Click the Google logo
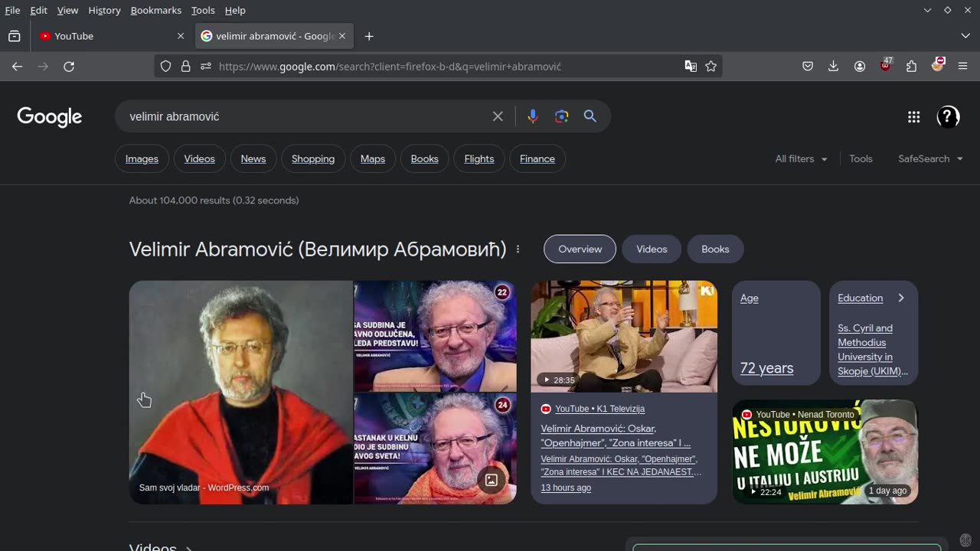The width and height of the screenshot is (980, 551). point(50,116)
